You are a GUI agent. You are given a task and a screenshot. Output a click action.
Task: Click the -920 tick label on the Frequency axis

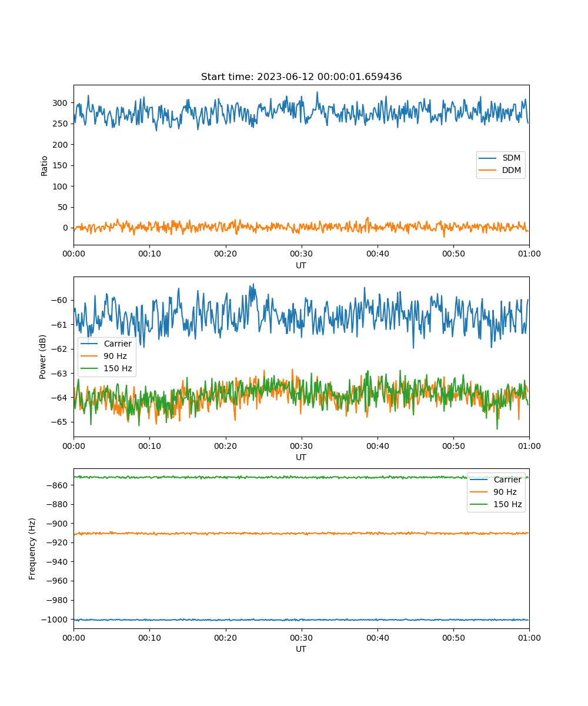tap(57, 543)
